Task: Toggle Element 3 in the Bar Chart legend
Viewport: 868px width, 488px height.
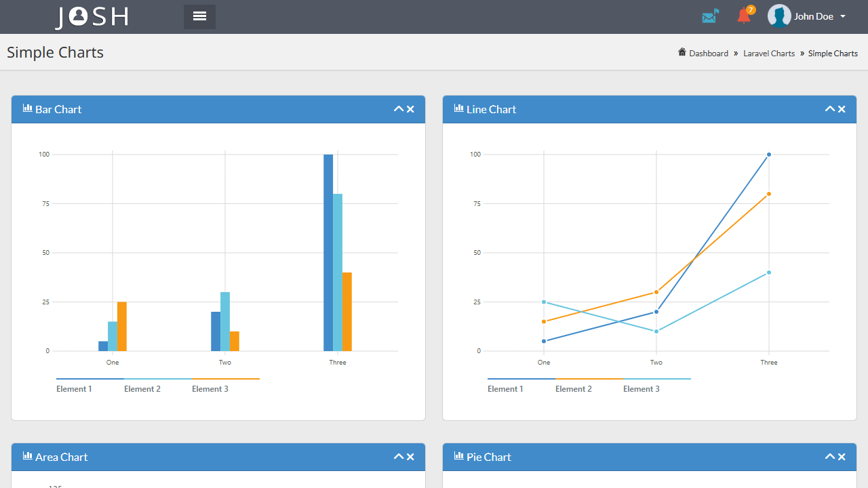Action: [210, 389]
